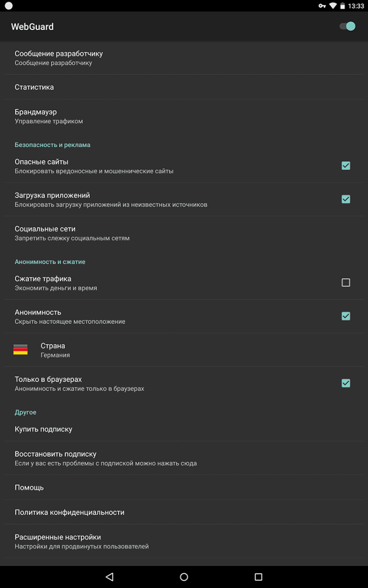This screenshot has height=588, width=368.
Task: Toggle the WebGuard main switch off
Action: [347, 26]
